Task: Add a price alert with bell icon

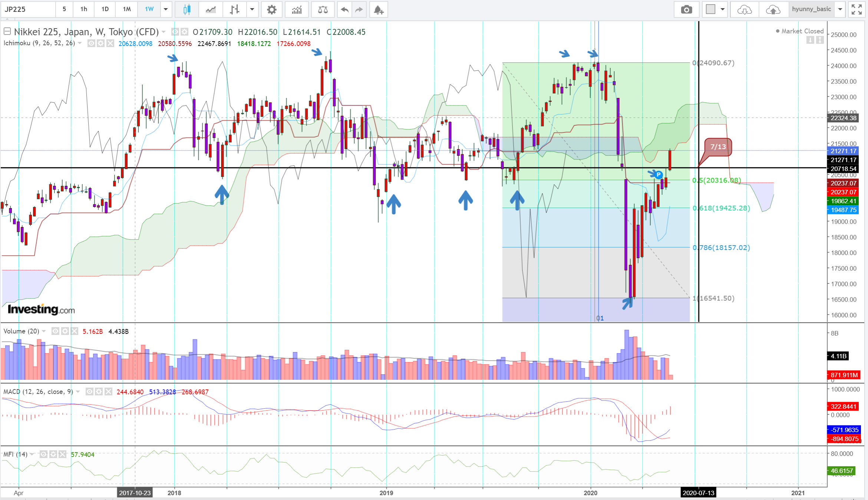Action: tap(378, 10)
